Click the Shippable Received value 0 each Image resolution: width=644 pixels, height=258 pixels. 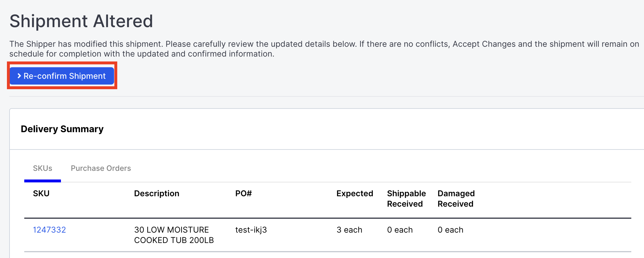(x=400, y=230)
